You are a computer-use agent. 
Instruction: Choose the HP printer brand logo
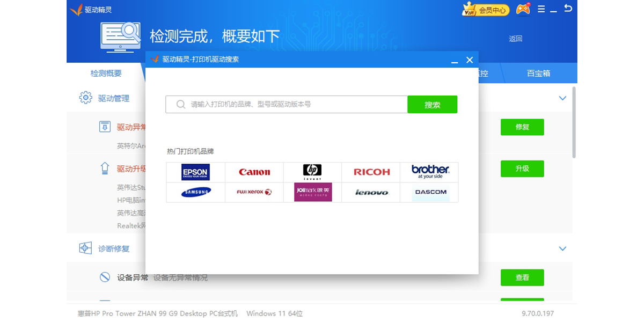point(312,172)
